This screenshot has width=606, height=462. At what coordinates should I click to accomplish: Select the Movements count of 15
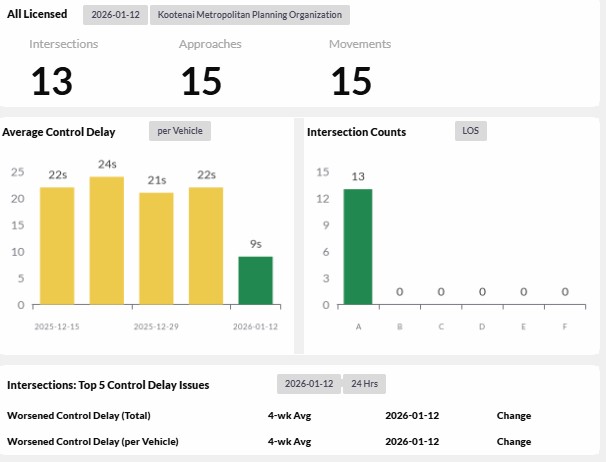coord(351,81)
